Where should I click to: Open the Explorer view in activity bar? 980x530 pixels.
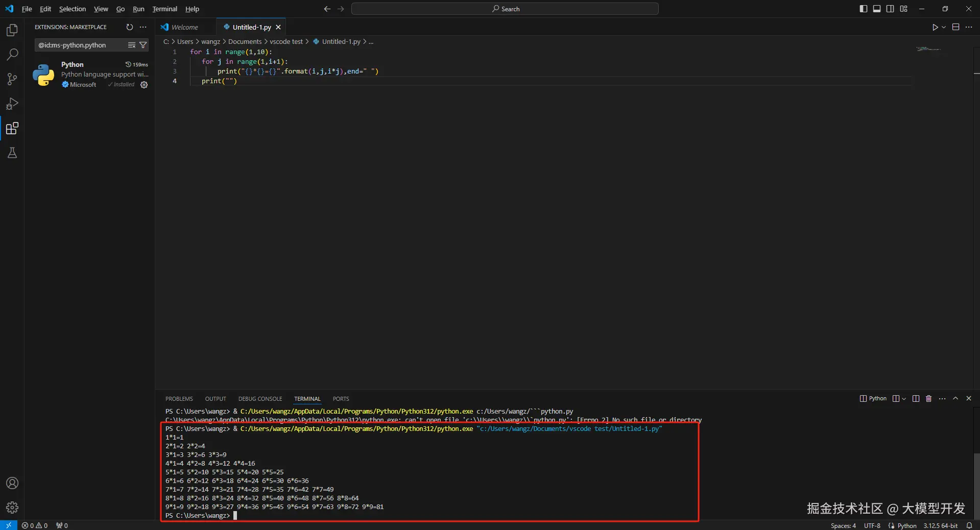pyautogui.click(x=12, y=30)
